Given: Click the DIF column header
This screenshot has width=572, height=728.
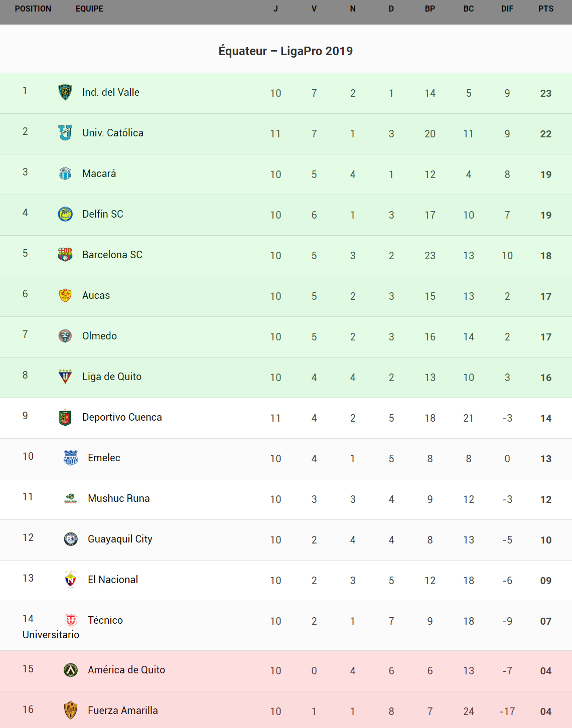Looking at the screenshot, I should click(507, 9).
